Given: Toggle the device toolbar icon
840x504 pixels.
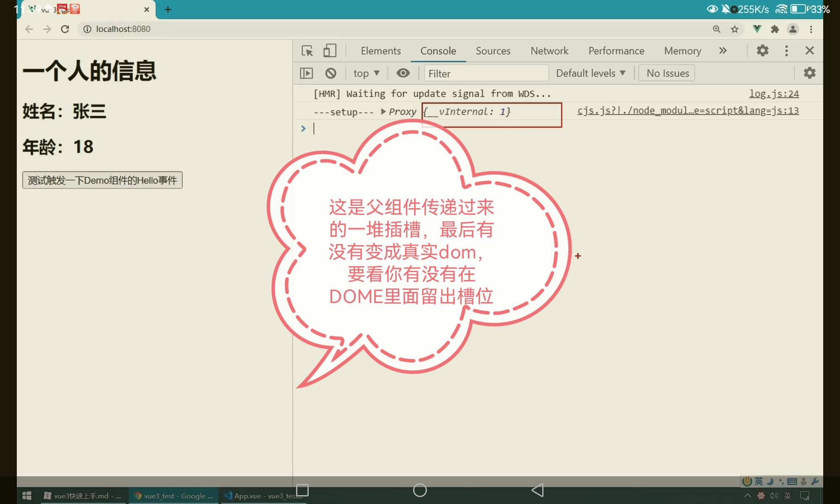Looking at the screenshot, I should (330, 51).
